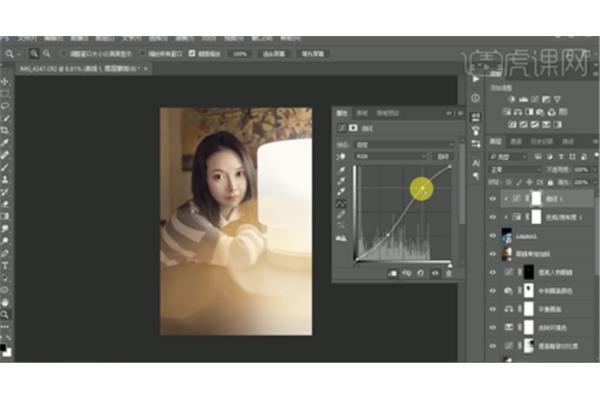Select the Hand tool

coord(5,302)
